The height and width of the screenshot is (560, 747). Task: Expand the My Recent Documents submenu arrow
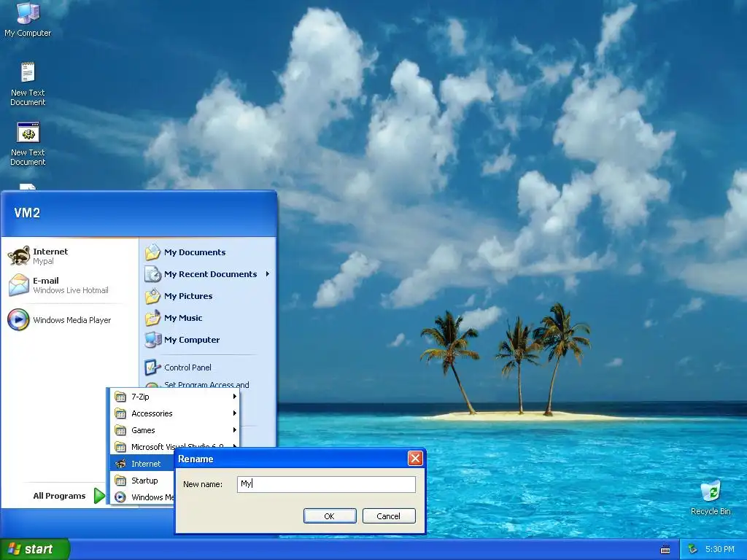(268, 274)
